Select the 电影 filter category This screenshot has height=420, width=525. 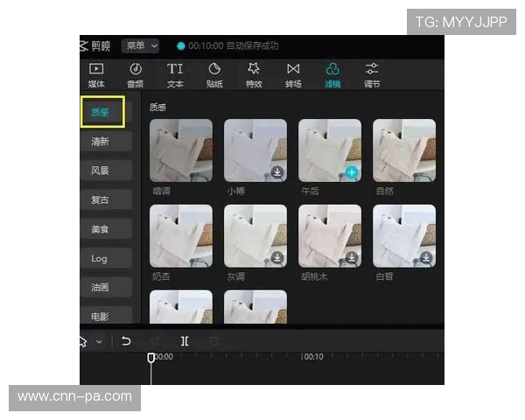pyautogui.click(x=107, y=316)
